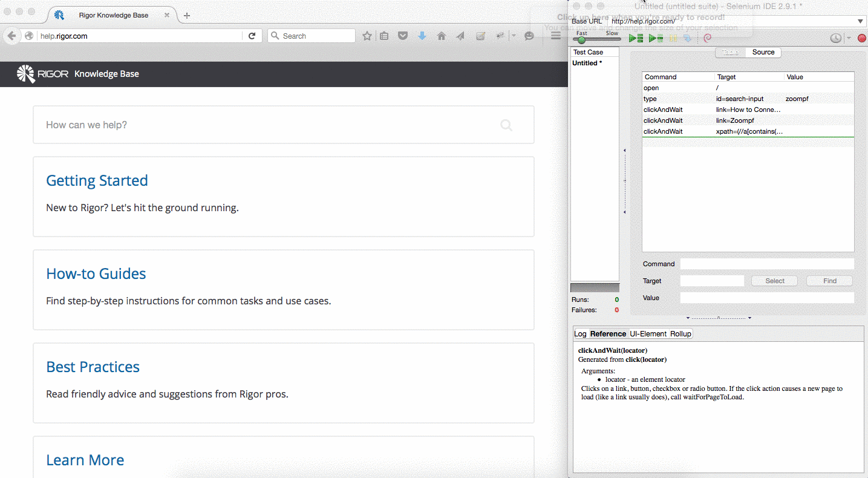Play the current test case
Screen dimensions: 868x478
pyautogui.click(x=656, y=38)
